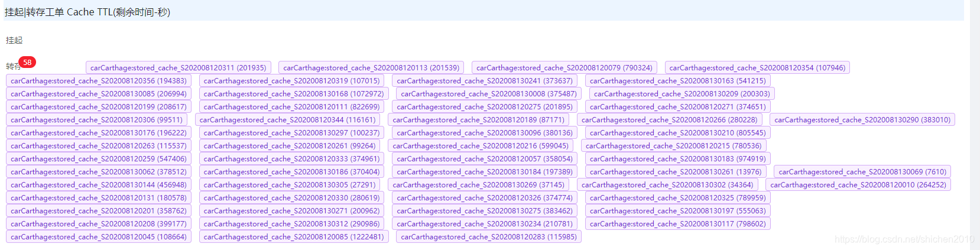This screenshot has width=980, height=250.
Task: Select tag S202008120263 (115537)
Action: 99,146
